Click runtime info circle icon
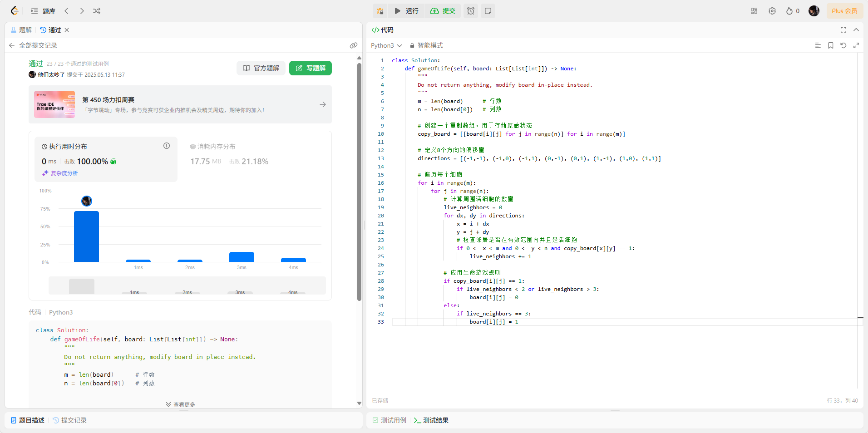Viewport: 868px width, 433px height. click(x=167, y=146)
